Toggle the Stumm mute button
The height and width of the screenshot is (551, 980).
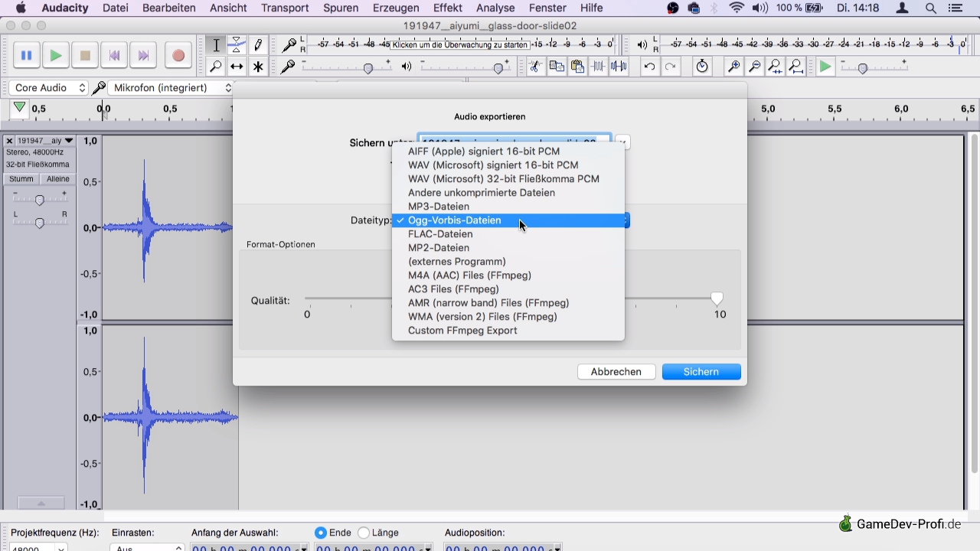pos(21,179)
